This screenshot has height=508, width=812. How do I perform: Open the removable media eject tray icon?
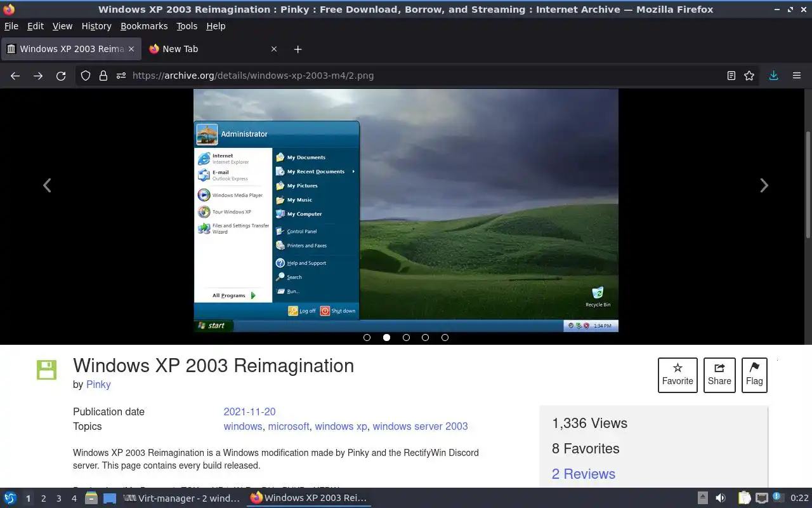(x=703, y=498)
